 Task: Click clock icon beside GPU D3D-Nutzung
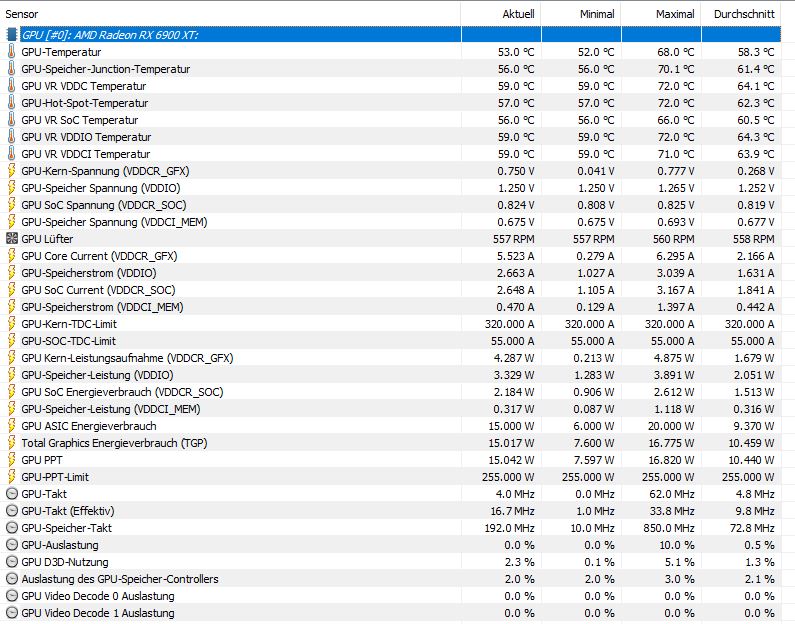pyautogui.click(x=12, y=562)
